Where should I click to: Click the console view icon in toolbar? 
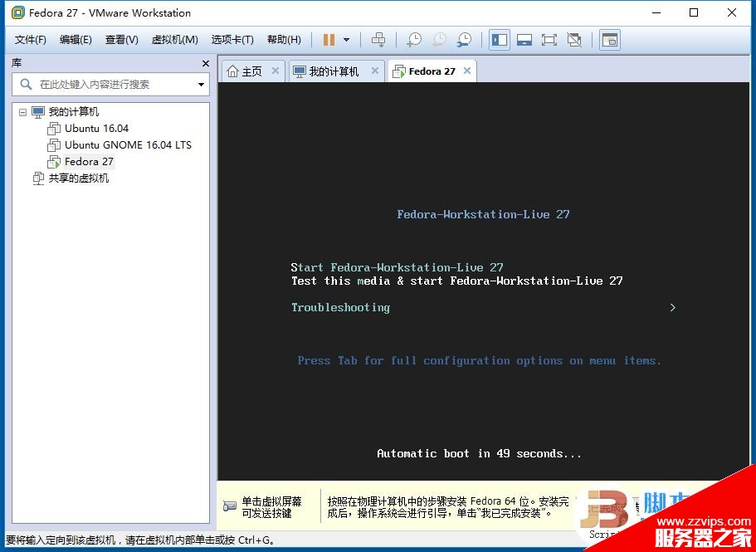pos(609,40)
